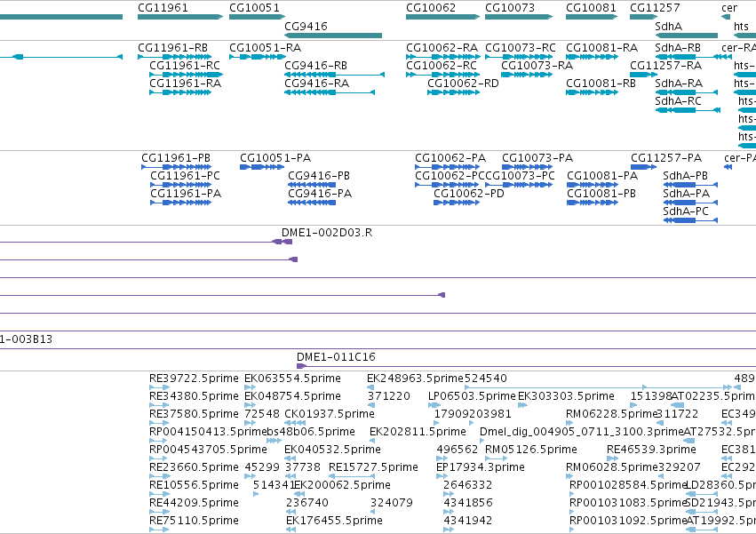Click EST EK303303.5prime
This screenshot has height=534, width=756.
[522, 405]
